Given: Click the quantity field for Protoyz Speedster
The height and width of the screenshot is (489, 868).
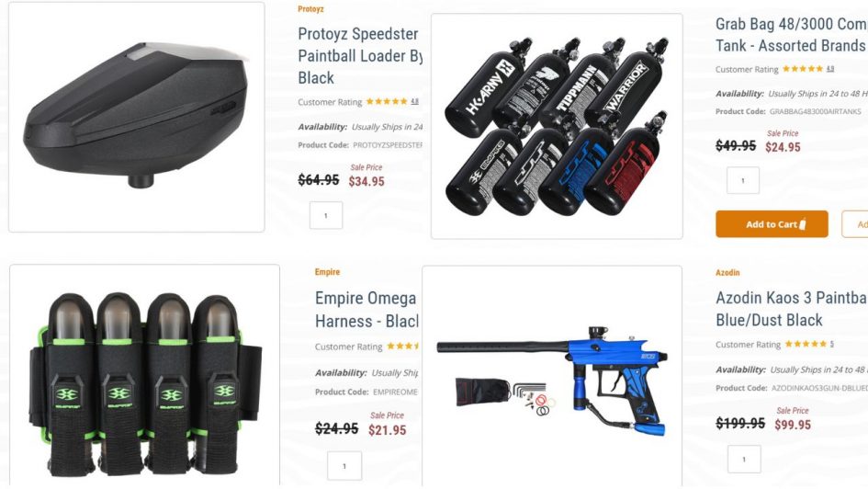Looking at the screenshot, I should pyautogui.click(x=326, y=215).
